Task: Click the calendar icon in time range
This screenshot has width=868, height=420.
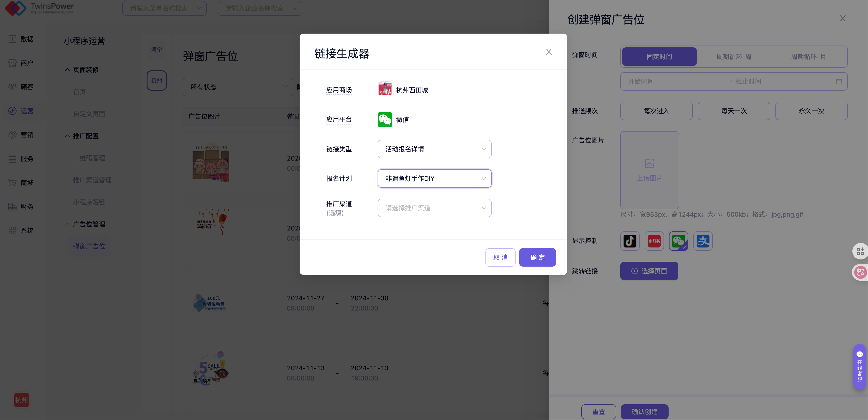Action: [x=839, y=82]
